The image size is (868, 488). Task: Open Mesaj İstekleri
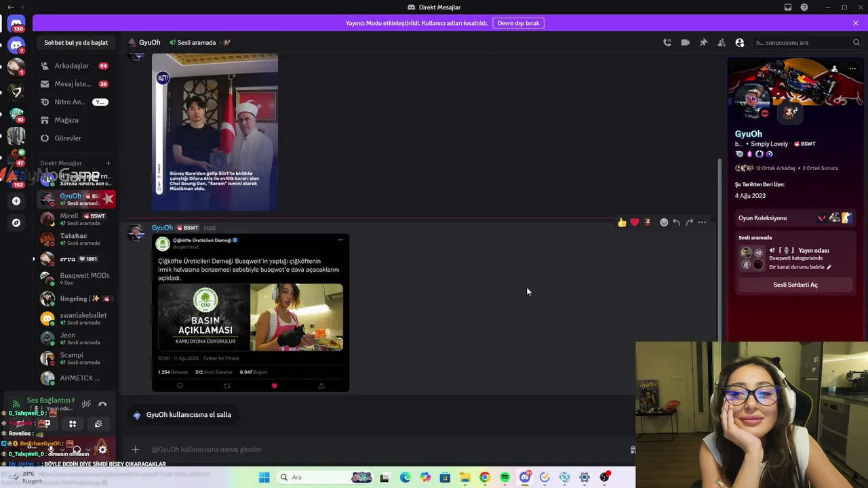click(x=76, y=84)
